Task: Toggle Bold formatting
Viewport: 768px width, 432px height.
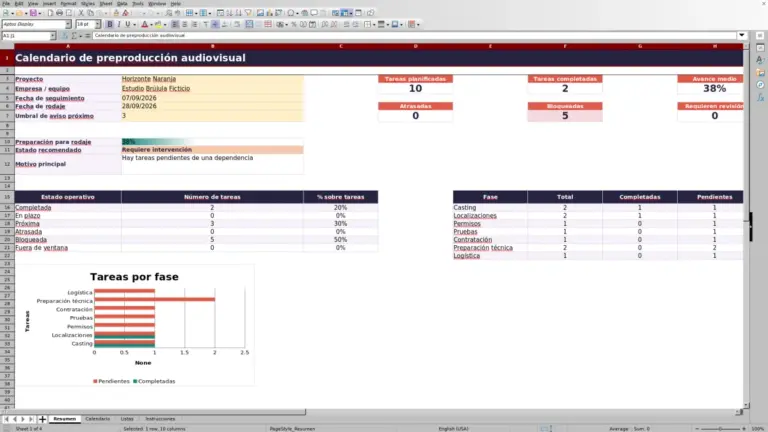Action: click(x=110, y=24)
